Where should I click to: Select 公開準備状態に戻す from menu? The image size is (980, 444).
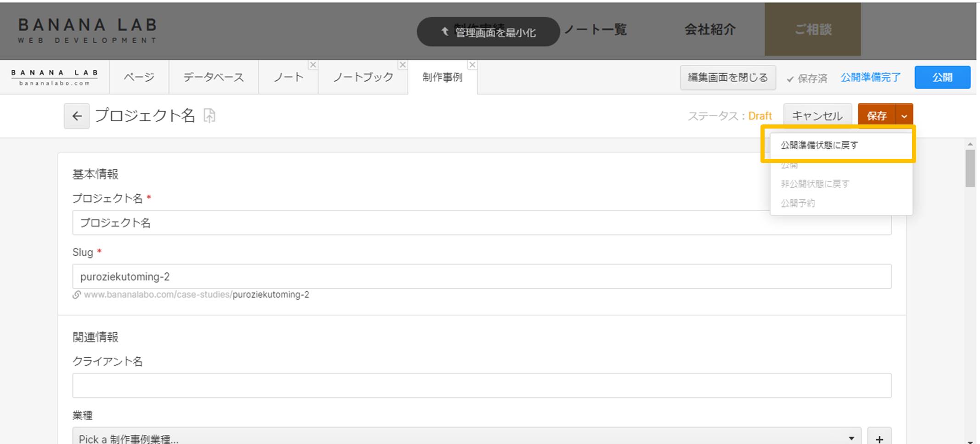(x=841, y=145)
